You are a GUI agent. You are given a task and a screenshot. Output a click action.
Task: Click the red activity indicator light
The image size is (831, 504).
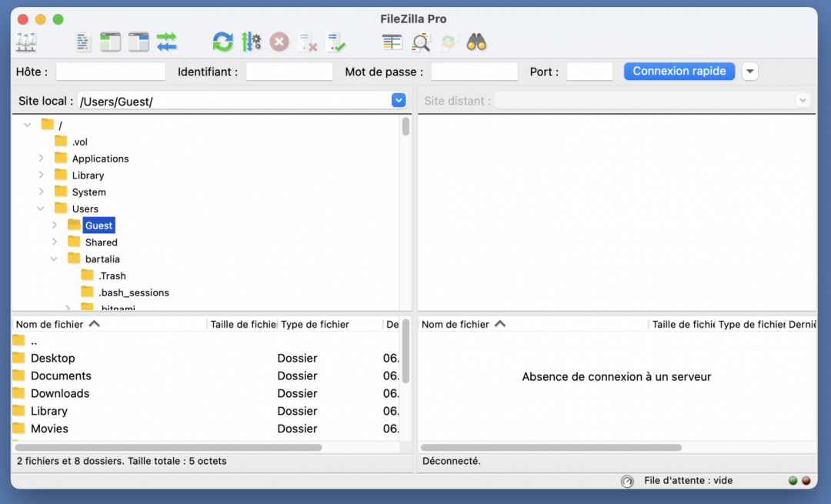tap(806, 481)
